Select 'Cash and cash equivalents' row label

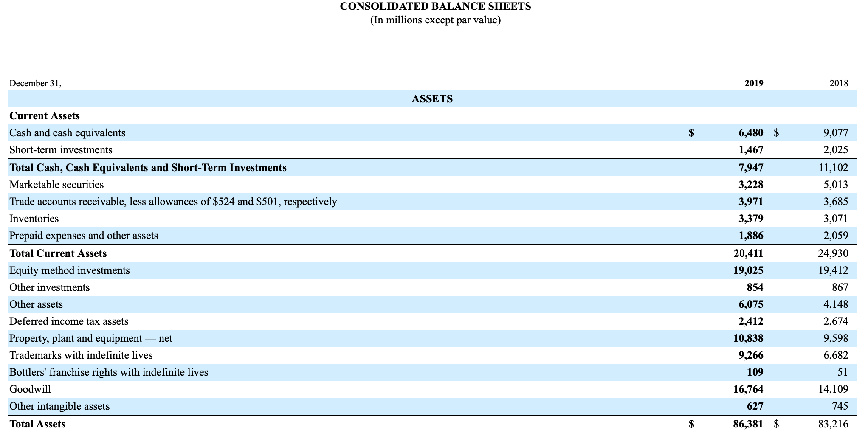[x=68, y=133]
